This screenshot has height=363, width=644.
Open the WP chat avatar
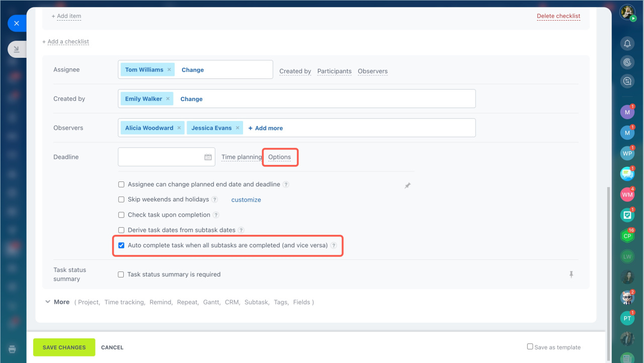[x=627, y=153]
